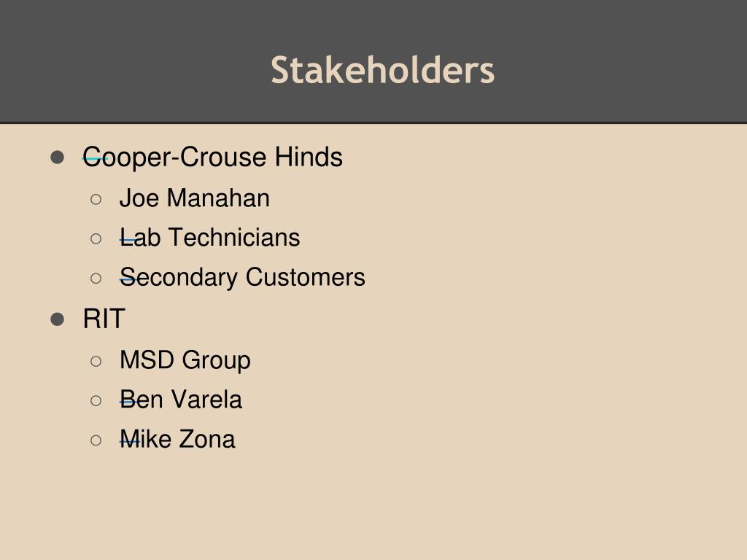Screen dimensions: 747x560
Task: Click the filled bullet beside Cooper-Crouse Hinds
Action: click(x=57, y=157)
